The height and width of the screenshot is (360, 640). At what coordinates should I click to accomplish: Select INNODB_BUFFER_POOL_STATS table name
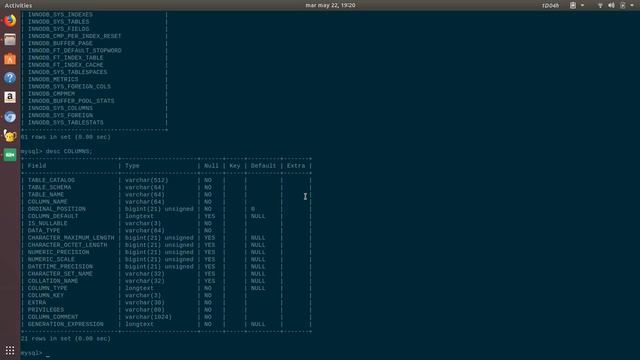(x=71, y=101)
